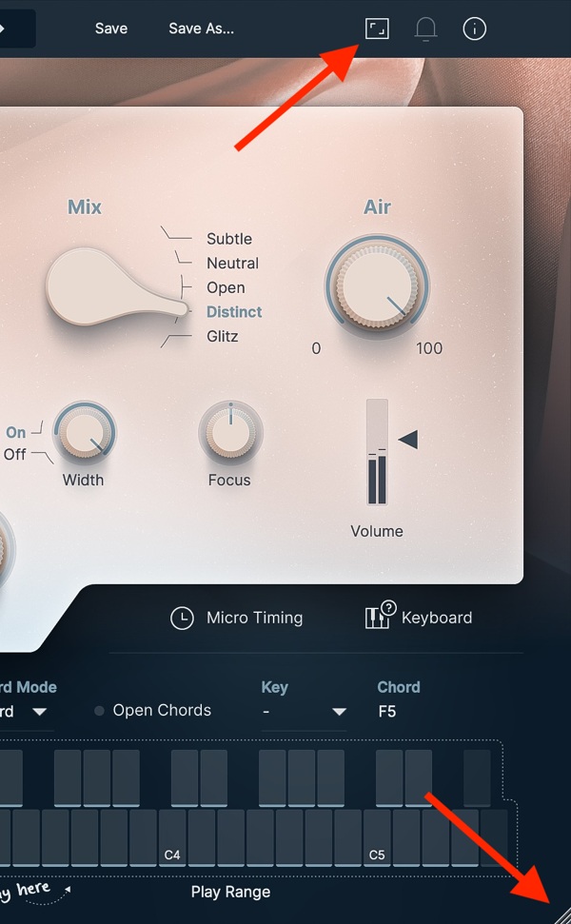Screen dimensions: 571x924
Task: Click the window resize grip corner
Action: tap(560, 913)
